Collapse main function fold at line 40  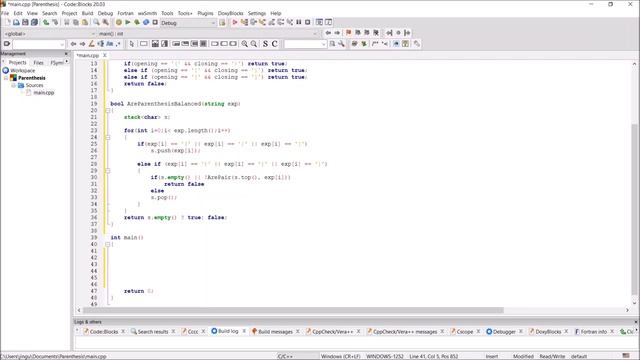(x=108, y=244)
